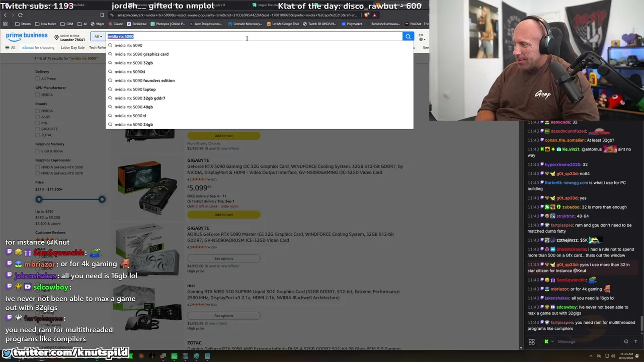The width and height of the screenshot is (644, 362).
Task: Add Gigabyte Gaming OC 5090 to cart
Action: [x=224, y=215]
